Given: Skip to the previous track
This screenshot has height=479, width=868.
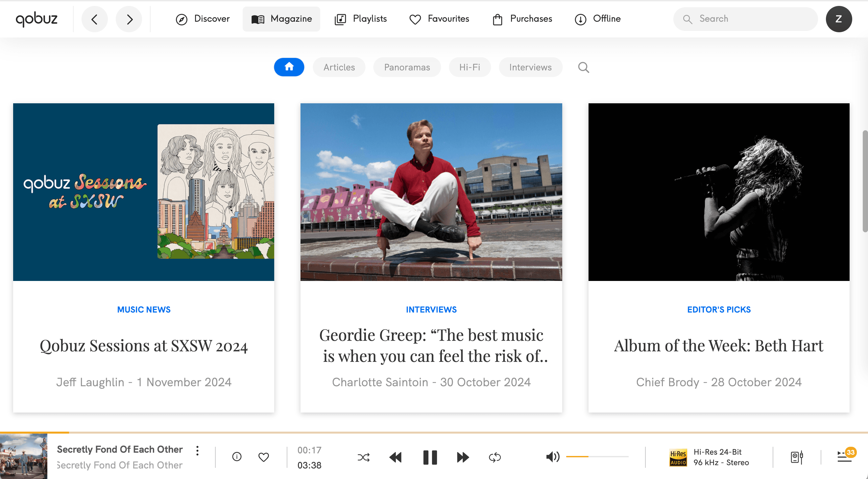Looking at the screenshot, I should pos(395,457).
